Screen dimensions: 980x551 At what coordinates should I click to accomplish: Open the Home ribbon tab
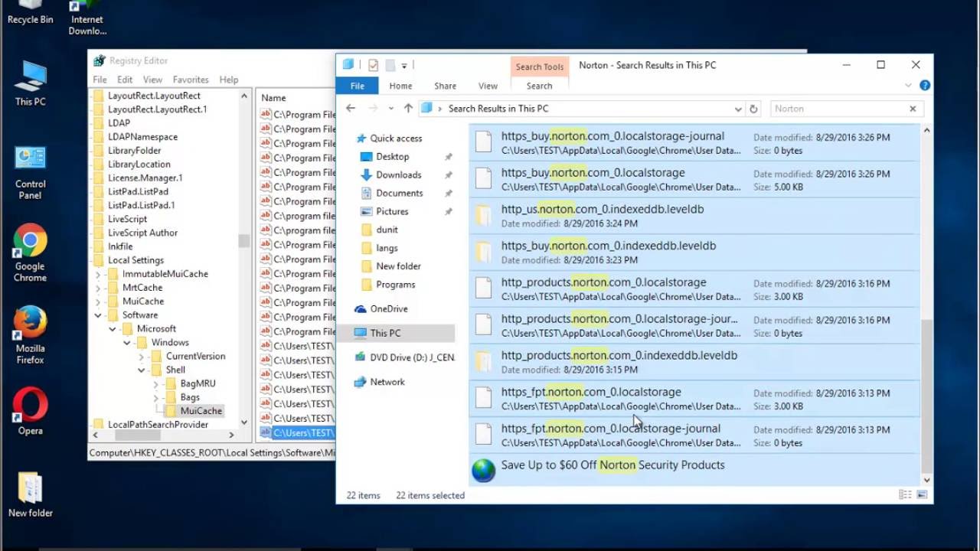pos(400,86)
